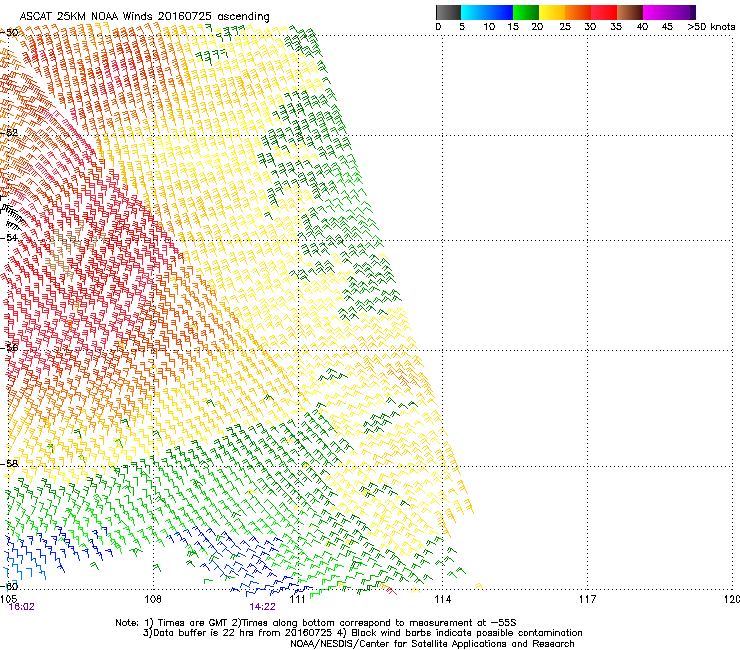Image resolution: width=740 pixels, height=650 pixels.
Task: Select the gray 0-5 knots legend segment
Action: [x=448, y=12]
